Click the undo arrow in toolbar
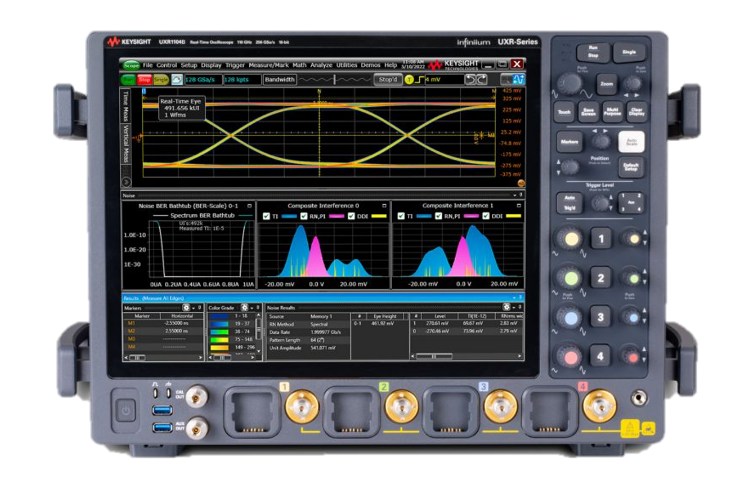 point(471,79)
